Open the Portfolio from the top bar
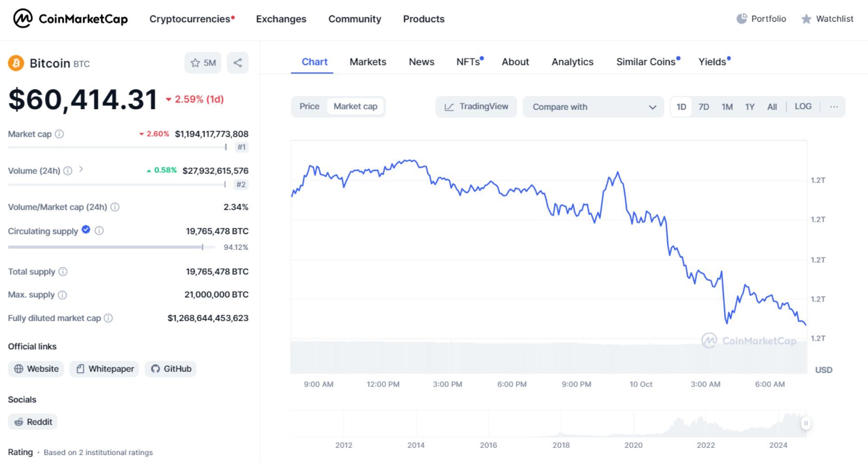 coord(761,19)
